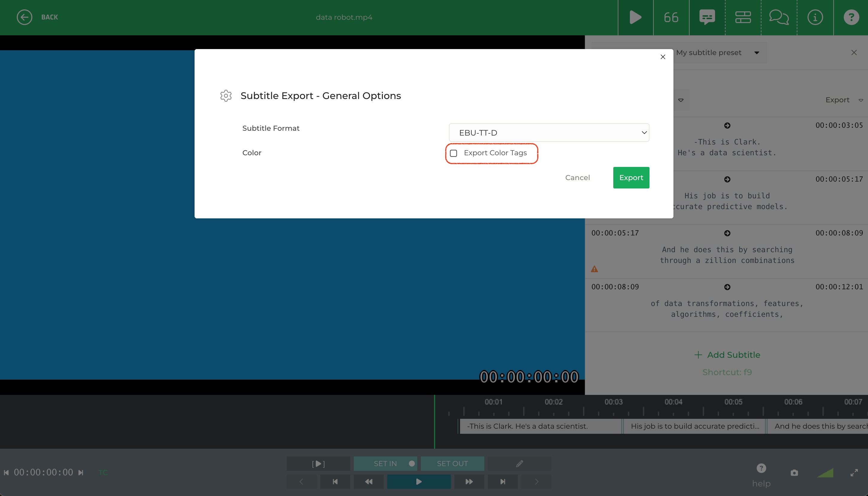Image resolution: width=868 pixels, height=496 pixels.
Task: Select timeline clip 'This is Clark. He's a data scientist.'
Action: [540, 426]
